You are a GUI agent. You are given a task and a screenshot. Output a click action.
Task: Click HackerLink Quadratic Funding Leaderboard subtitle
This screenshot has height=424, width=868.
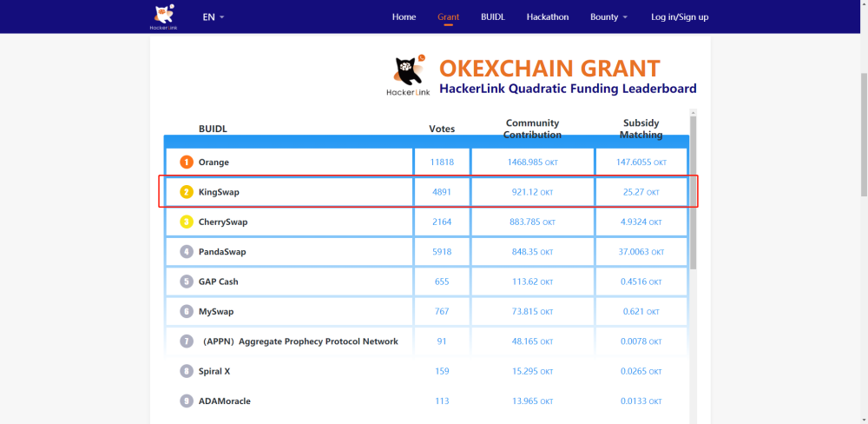coord(568,89)
